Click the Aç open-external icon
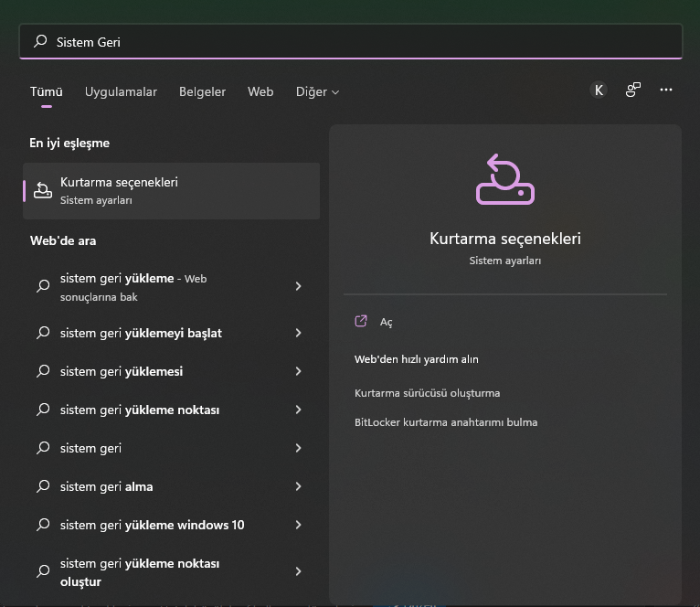The image size is (700, 607). pyautogui.click(x=361, y=321)
